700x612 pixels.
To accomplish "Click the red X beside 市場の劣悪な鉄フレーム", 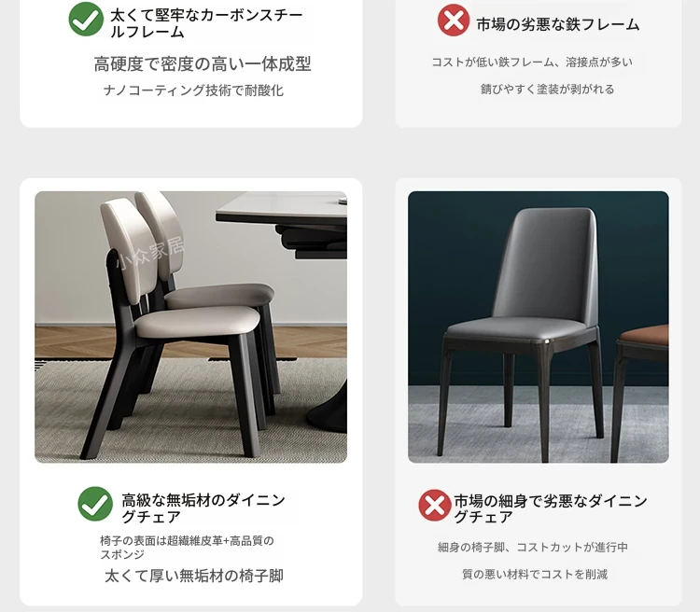I will 453,21.
